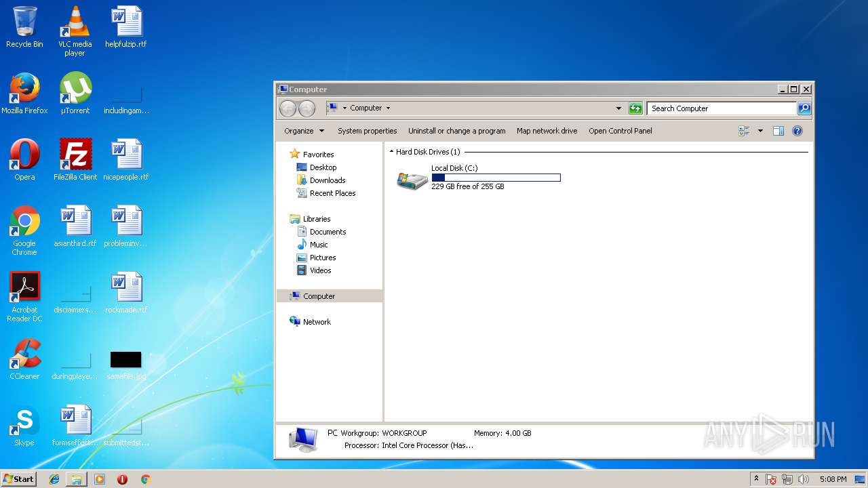Select the samefile.jpg thumbnail

click(126, 365)
